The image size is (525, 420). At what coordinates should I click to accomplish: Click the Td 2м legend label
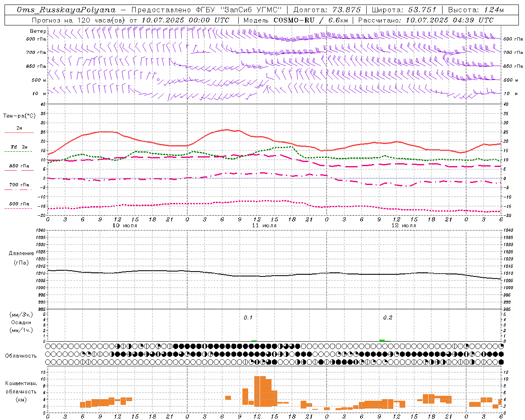pos(19,147)
